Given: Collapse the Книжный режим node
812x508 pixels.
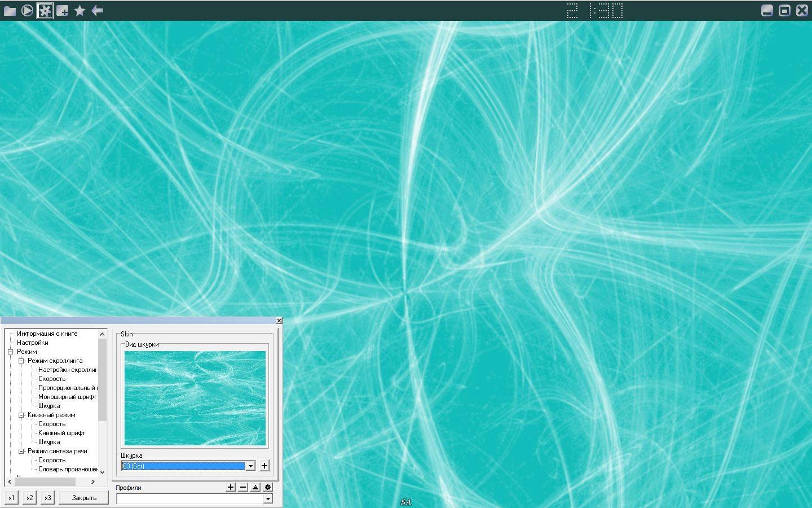Looking at the screenshot, I should [21, 415].
